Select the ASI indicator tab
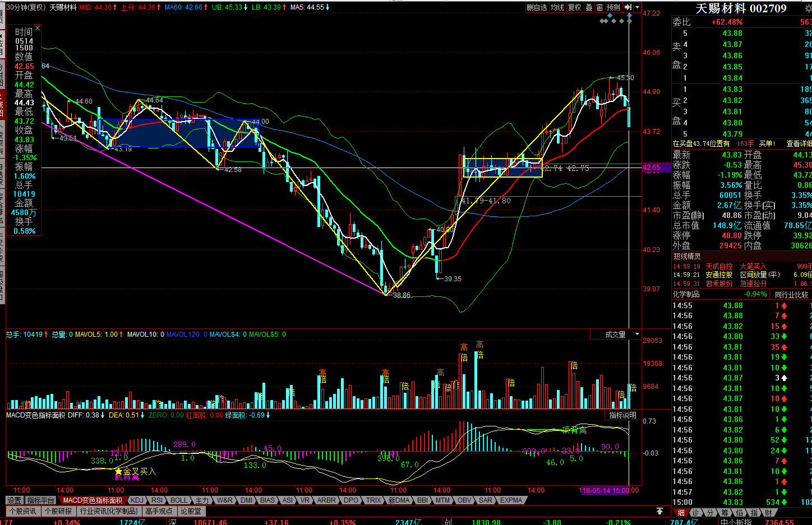Screen dimensions: 812x525 288,500
